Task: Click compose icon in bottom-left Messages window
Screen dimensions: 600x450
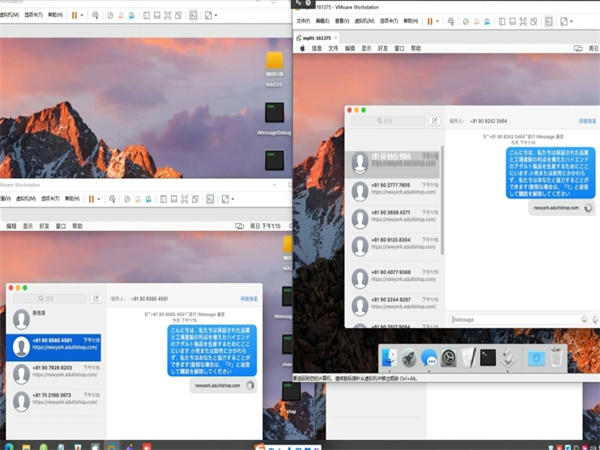Action: click(x=96, y=298)
